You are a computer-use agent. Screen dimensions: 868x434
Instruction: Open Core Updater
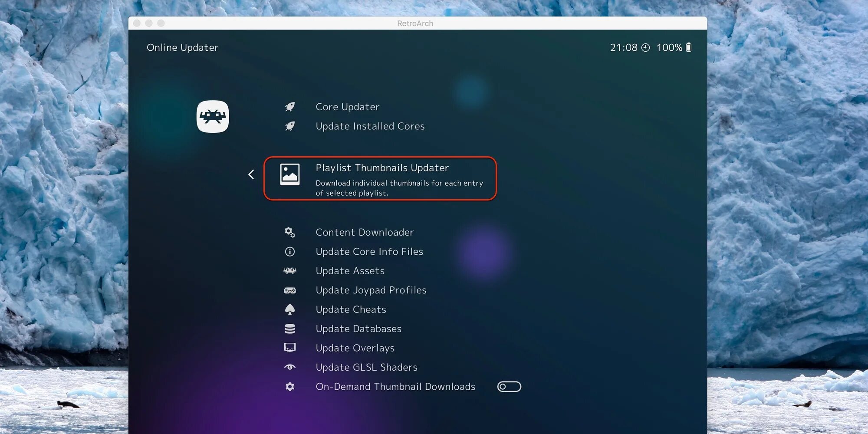click(348, 107)
